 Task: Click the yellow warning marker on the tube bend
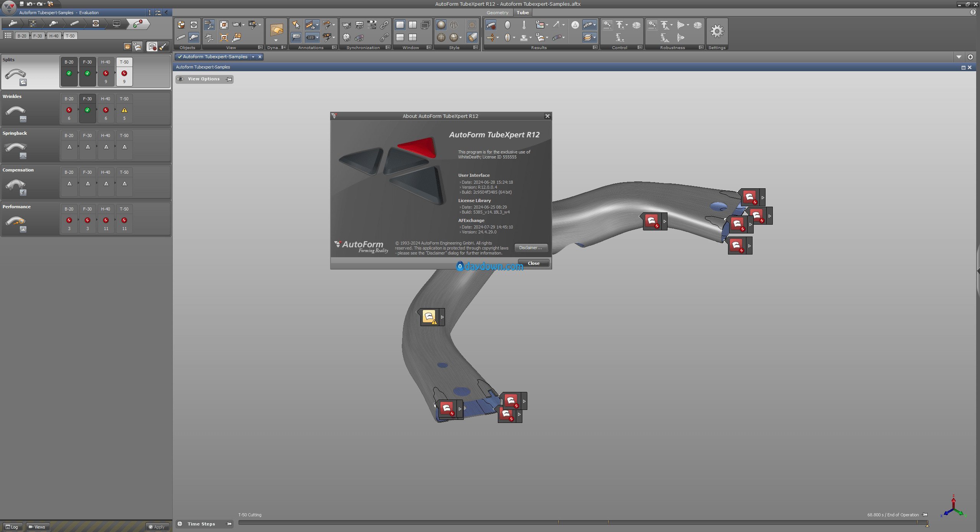pyautogui.click(x=429, y=317)
